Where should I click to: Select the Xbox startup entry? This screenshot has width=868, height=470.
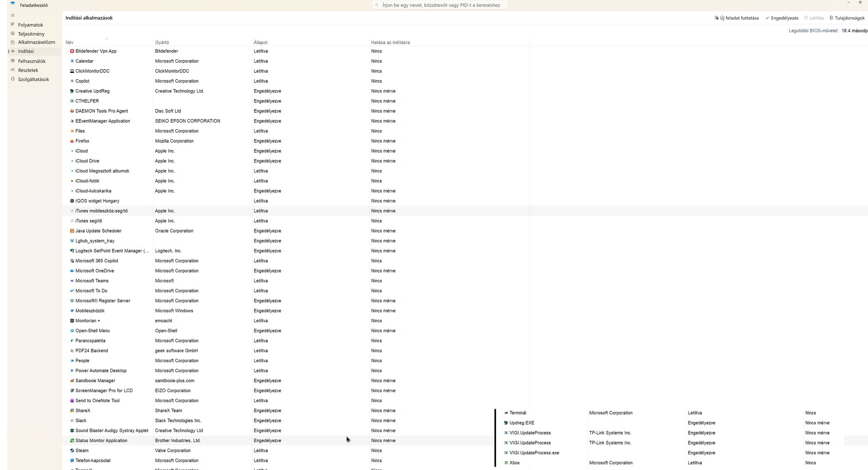tap(514, 463)
